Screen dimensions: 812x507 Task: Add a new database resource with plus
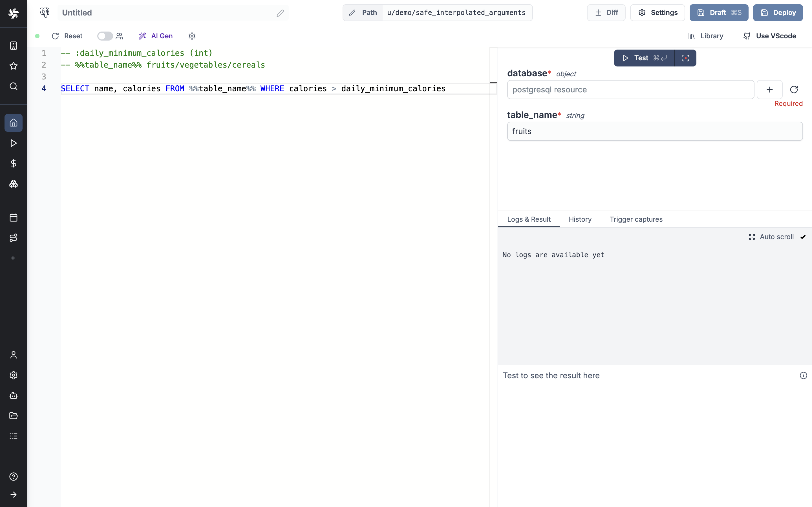tap(769, 90)
